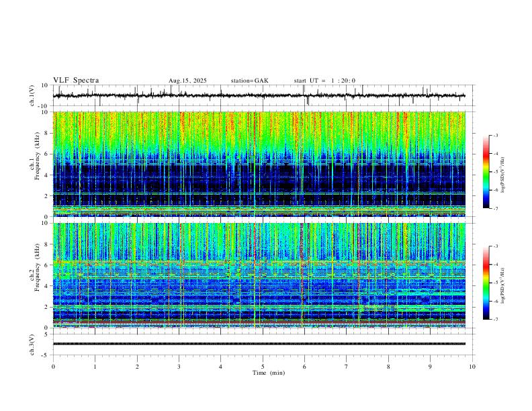This screenshot has width=532, height=411.
Task: Click the ch.3 axis "-5" tick label
Action: point(46,355)
